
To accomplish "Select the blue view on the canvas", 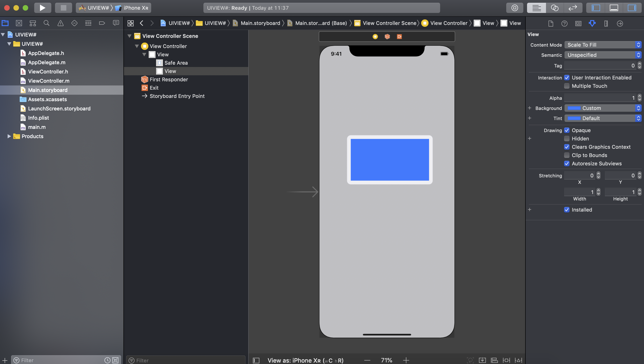I will [x=389, y=160].
